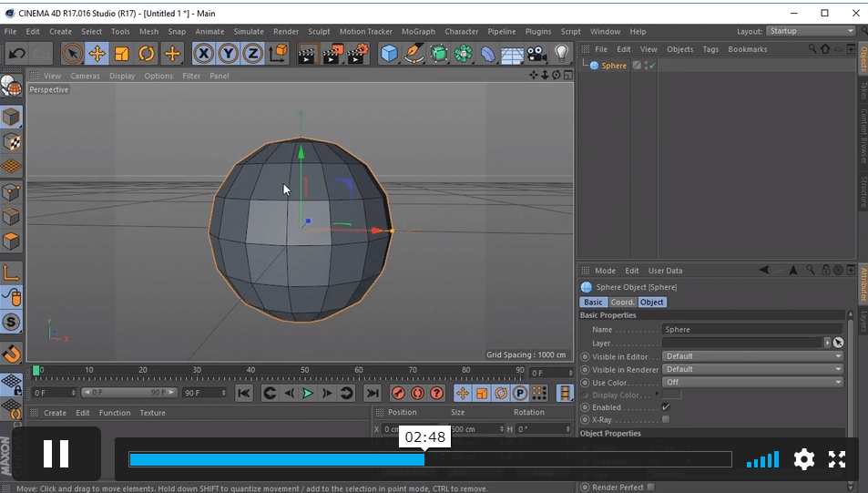Screen dimensions: 868x493
Task: Open Visible in Renderer dropdown
Action: click(753, 369)
